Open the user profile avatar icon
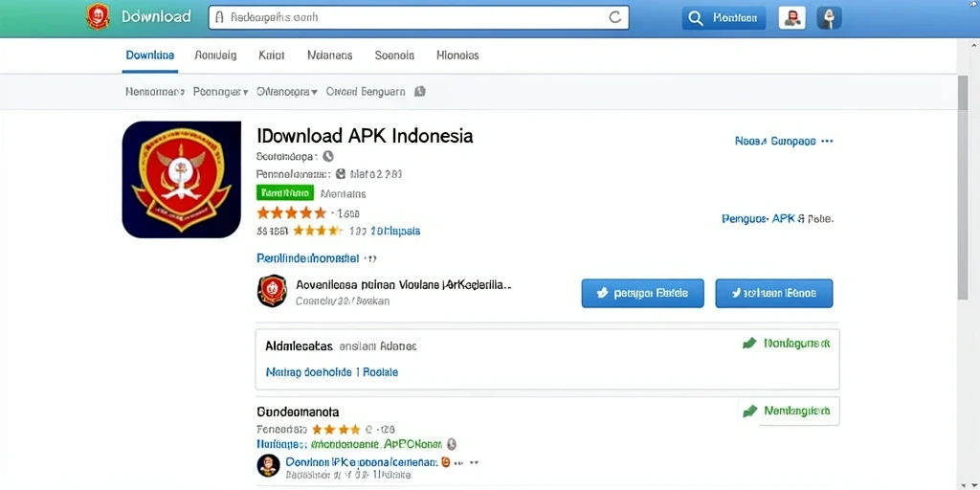The height and width of the screenshot is (490, 980). pyautogui.click(x=791, y=18)
